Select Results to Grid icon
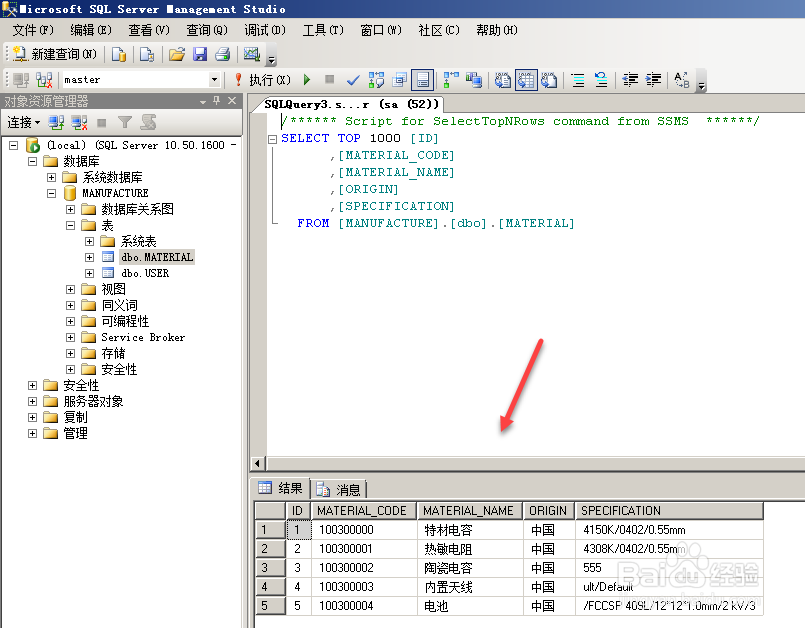 click(x=526, y=80)
